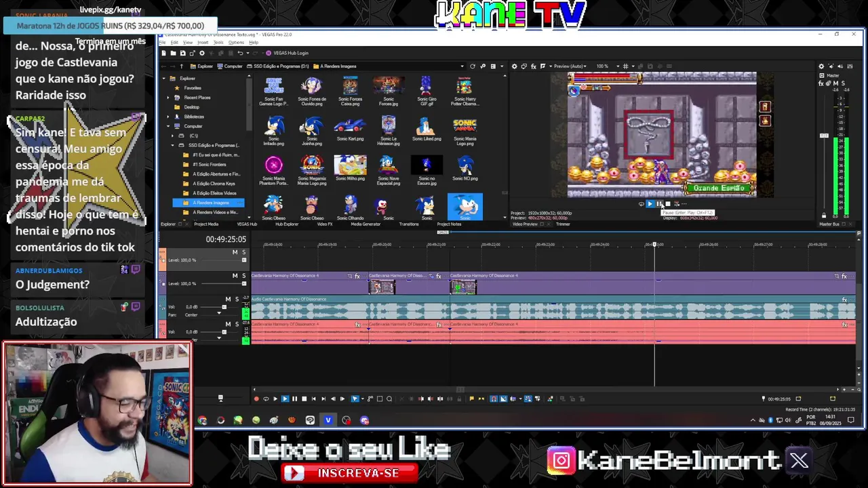Toggle snapping magnet in timeline toolbar
The height and width of the screenshot is (488, 868).
point(494,399)
